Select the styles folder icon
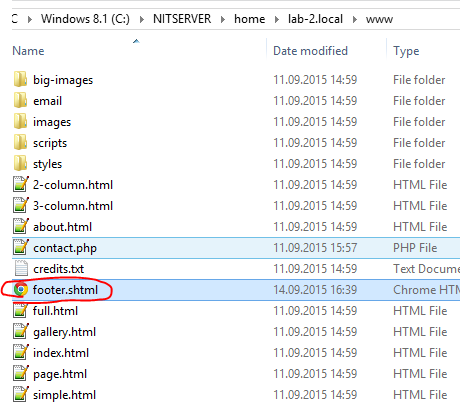Image resolution: width=460 pixels, height=407 pixels. (20, 164)
